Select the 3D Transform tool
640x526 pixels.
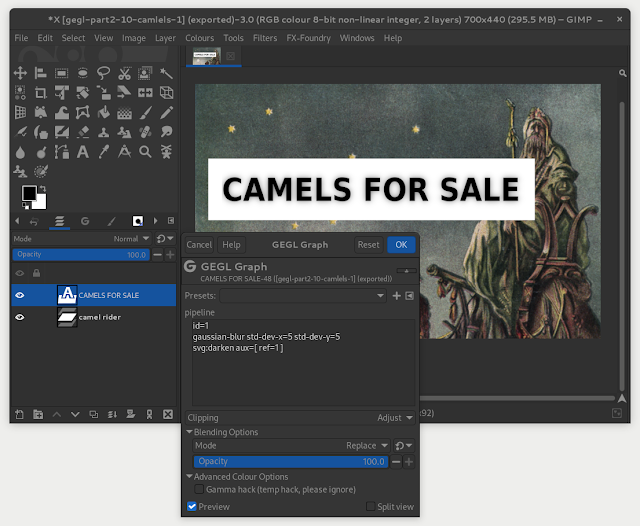pyautogui.click(x=166, y=93)
